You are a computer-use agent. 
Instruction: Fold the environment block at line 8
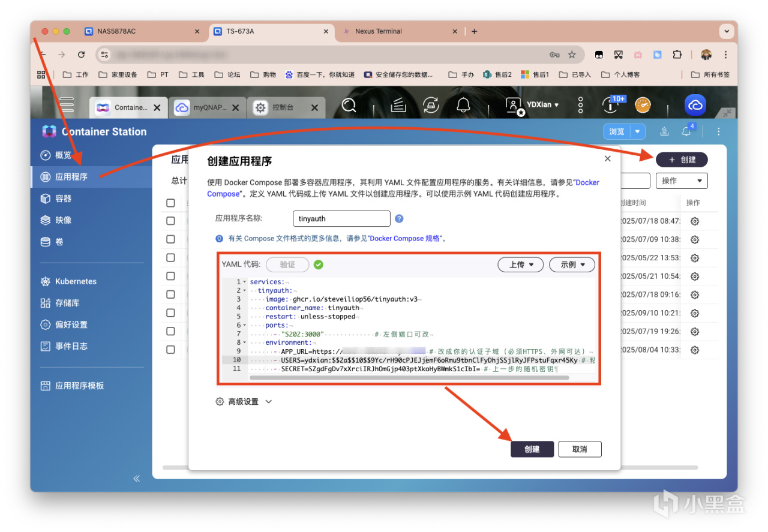(x=244, y=342)
